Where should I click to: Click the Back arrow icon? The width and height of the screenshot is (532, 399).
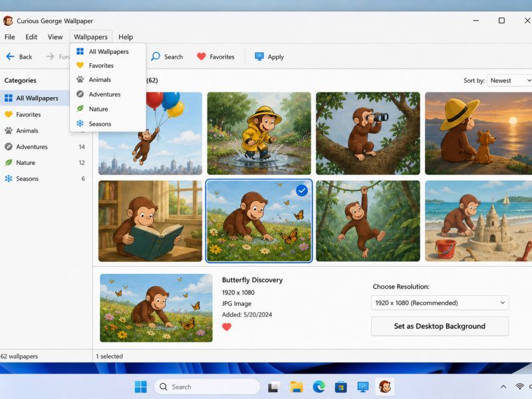coord(10,57)
